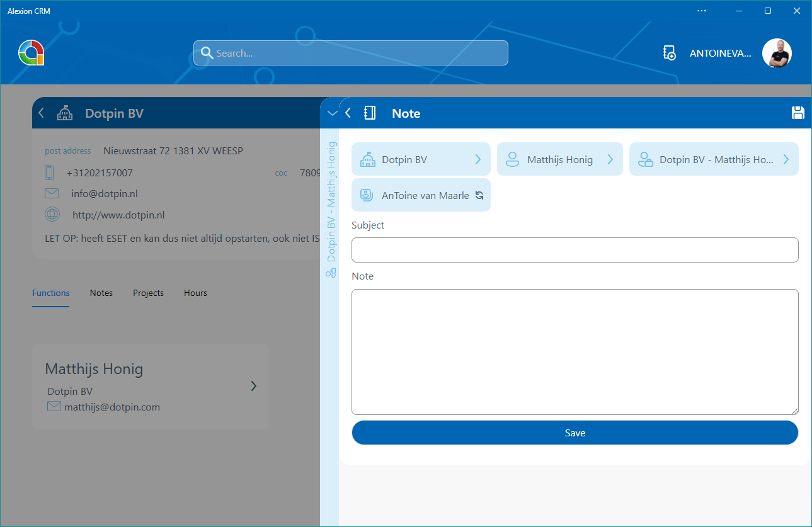Collapse the Note side panel chevron
Viewport: 812px width, 527px height.
[x=333, y=113]
